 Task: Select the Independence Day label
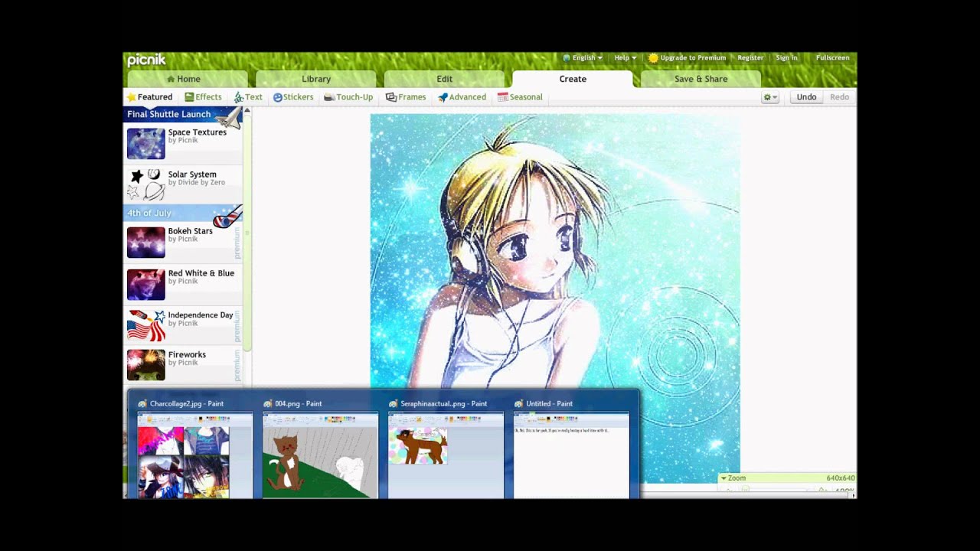point(201,315)
